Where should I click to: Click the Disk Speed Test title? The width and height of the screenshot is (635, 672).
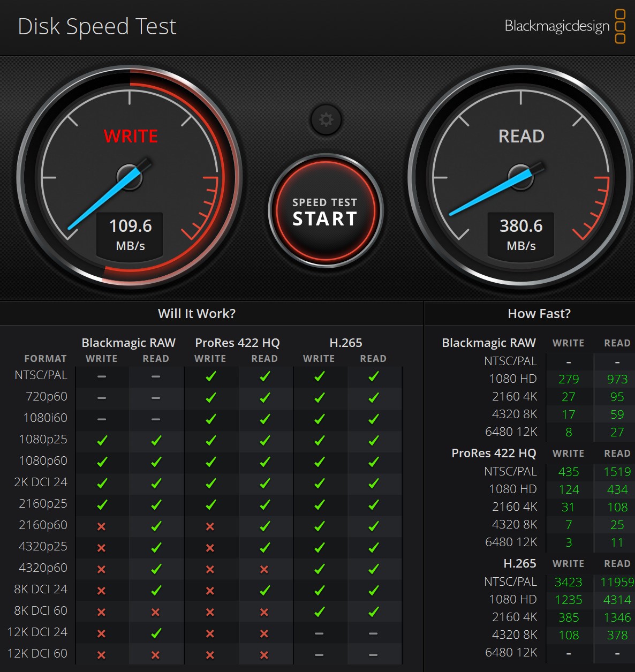click(x=97, y=26)
